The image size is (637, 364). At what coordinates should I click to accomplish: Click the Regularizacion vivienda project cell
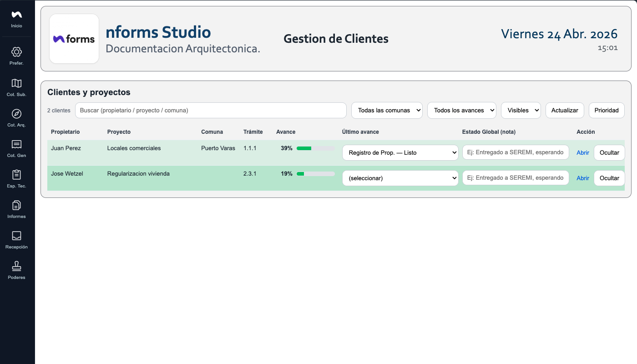point(138,174)
